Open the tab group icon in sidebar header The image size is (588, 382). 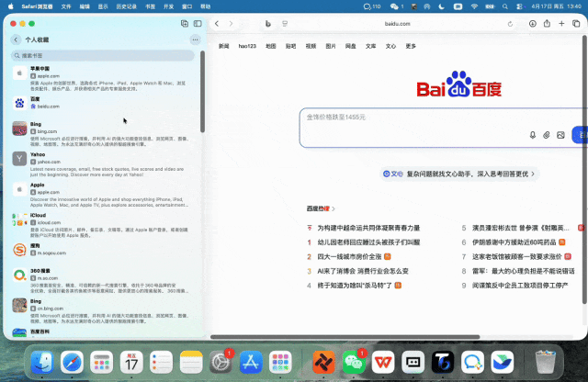tap(185, 24)
